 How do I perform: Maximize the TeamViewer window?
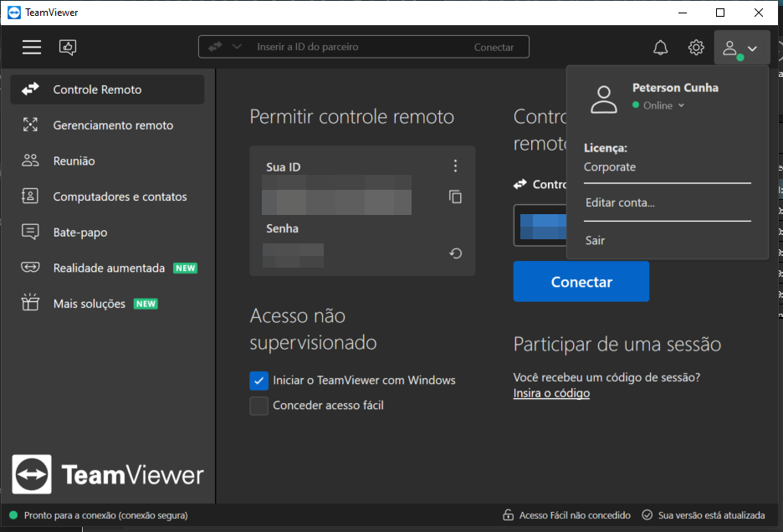(x=720, y=13)
